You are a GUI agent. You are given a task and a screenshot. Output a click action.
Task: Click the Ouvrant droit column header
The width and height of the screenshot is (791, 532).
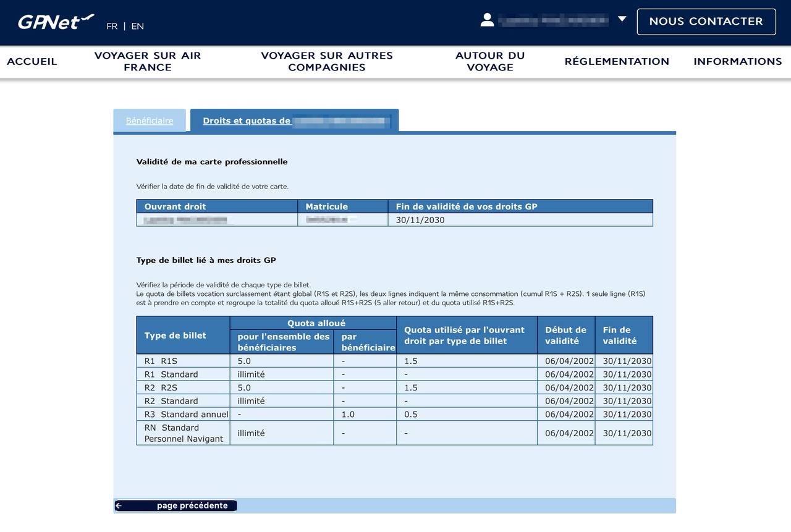217,206
